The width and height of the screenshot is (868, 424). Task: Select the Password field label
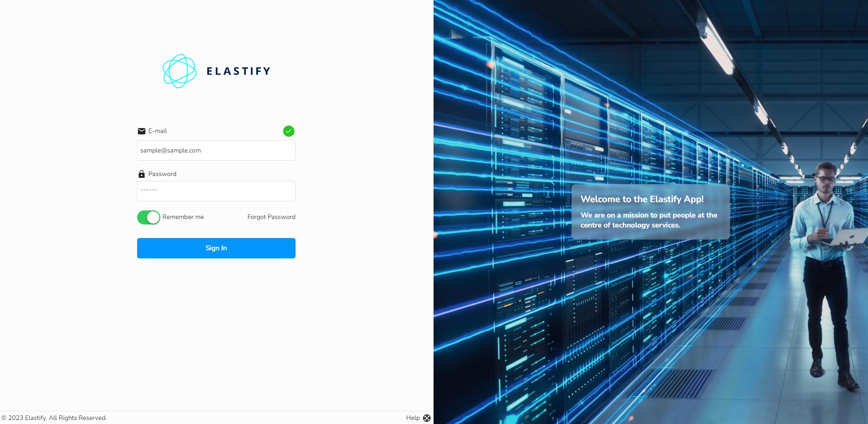coord(162,174)
